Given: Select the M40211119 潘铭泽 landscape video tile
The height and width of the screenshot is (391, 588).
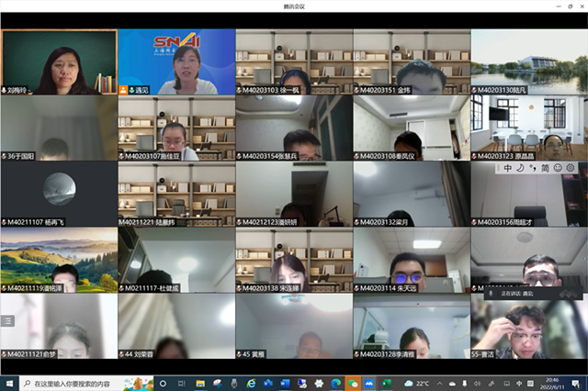Looking at the screenshot, I should tap(59, 259).
